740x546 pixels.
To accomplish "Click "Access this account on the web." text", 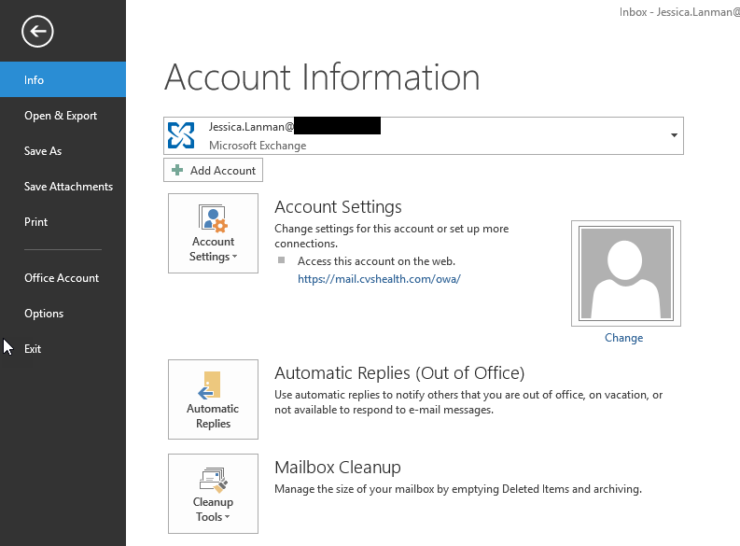I will tap(376, 261).
